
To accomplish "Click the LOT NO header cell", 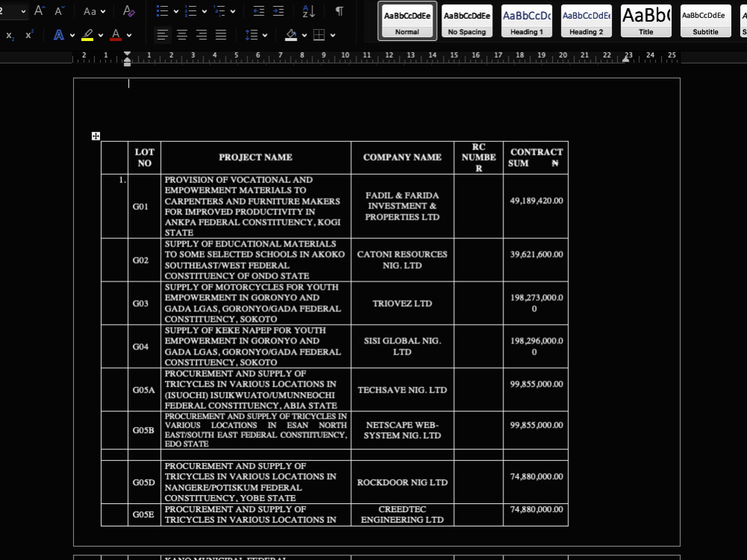I will 144,158.
